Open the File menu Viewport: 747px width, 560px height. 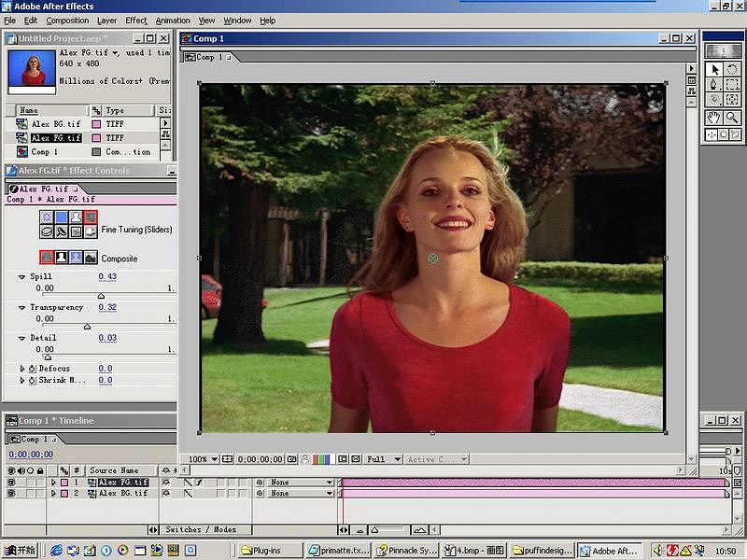coord(10,21)
